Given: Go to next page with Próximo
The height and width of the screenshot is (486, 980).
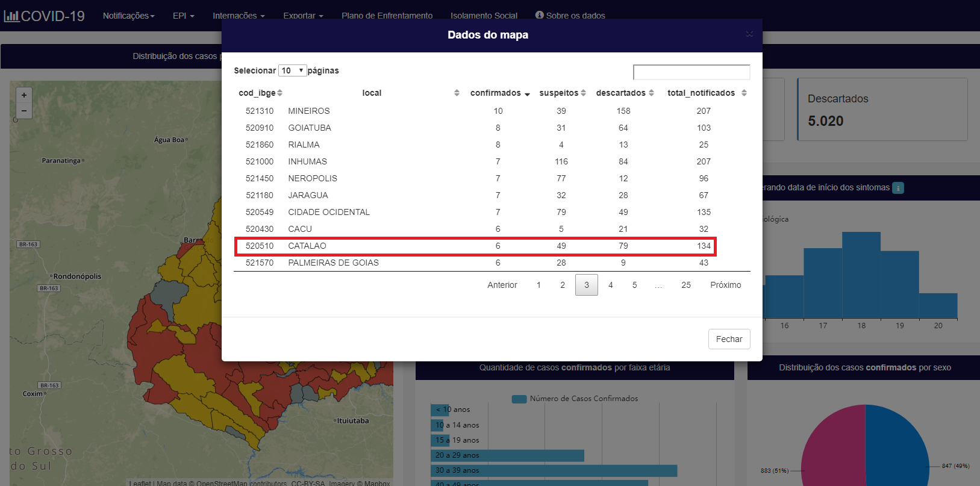Looking at the screenshot, I should coord(725,285).
